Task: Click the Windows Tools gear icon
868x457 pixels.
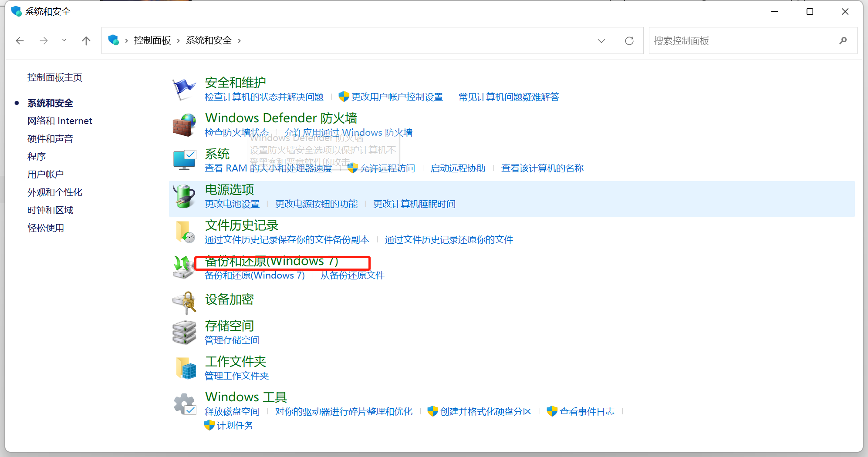Action: click(x=185, y=404)
